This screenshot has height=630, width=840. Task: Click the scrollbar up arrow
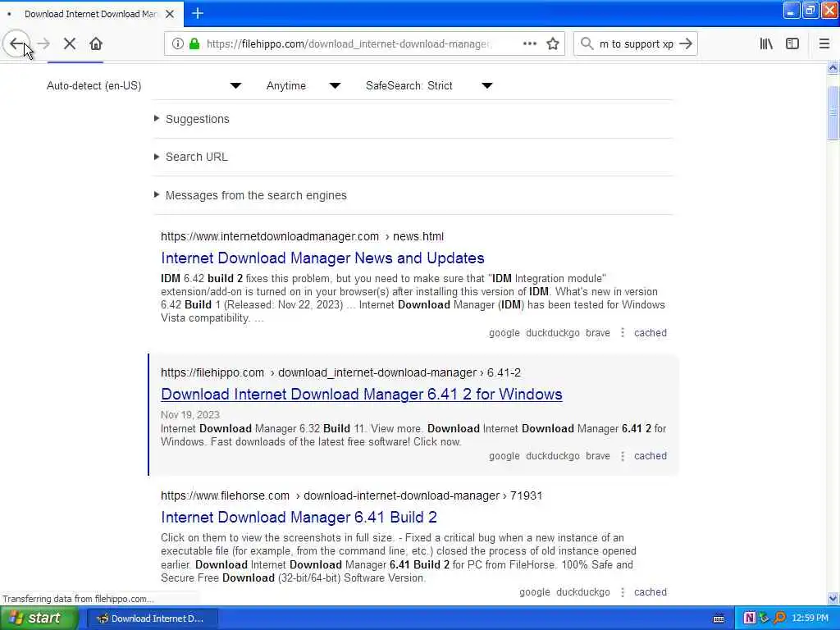click(x=833, y=68)
